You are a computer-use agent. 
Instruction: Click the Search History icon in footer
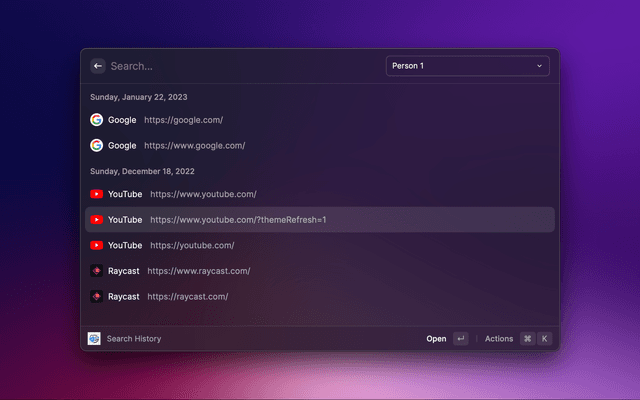(94, 339)
